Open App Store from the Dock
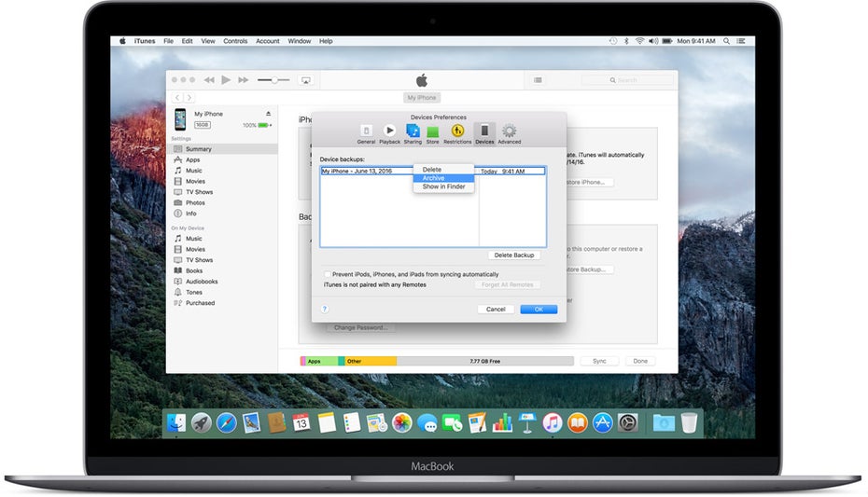868x497 pixels. point(602,423)
